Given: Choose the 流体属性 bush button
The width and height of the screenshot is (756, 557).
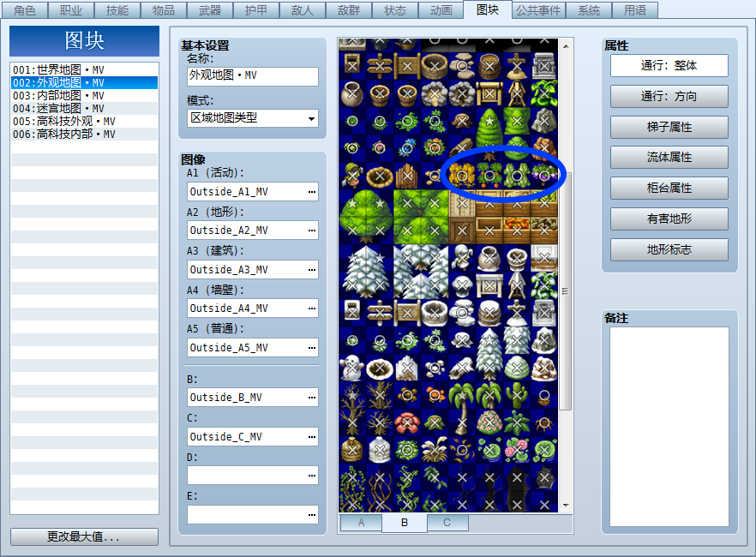Looking at the screenshot, I should click(x=669, y=157).
